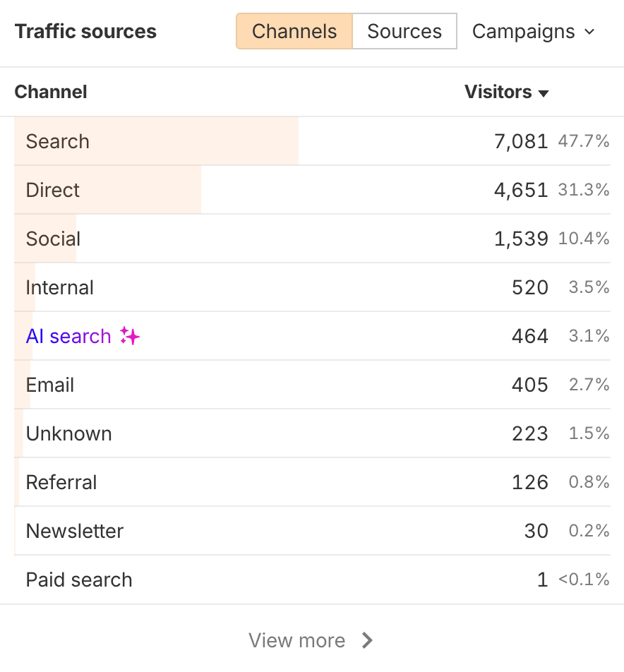Open the AI search channel

(68, 336)
